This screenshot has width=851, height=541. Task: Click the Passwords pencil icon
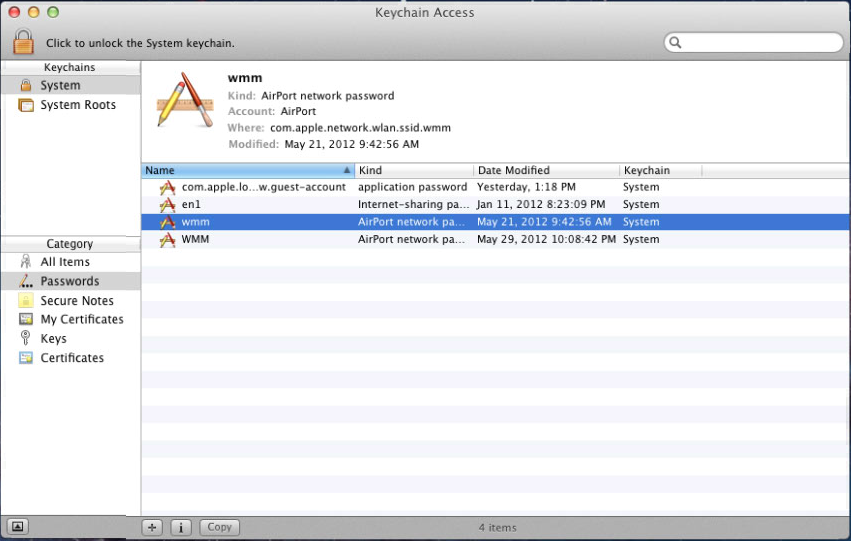(x=26, y=281)
